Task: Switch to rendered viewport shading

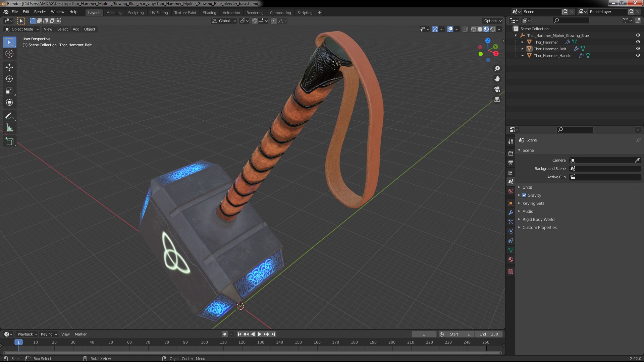Action: click(x=493, y=29)
